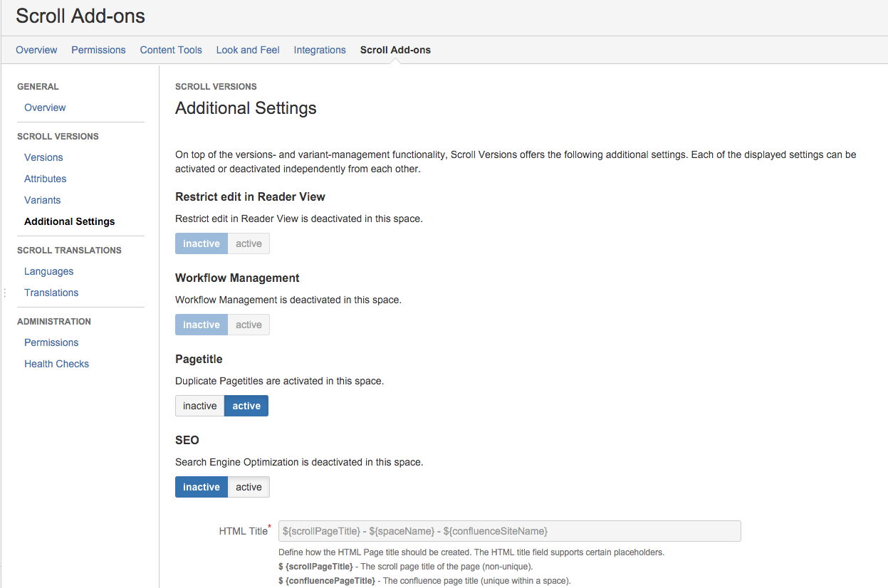Click the 'Additional Settings' page heading
This screenshot has height=588, width=888.
246,108
